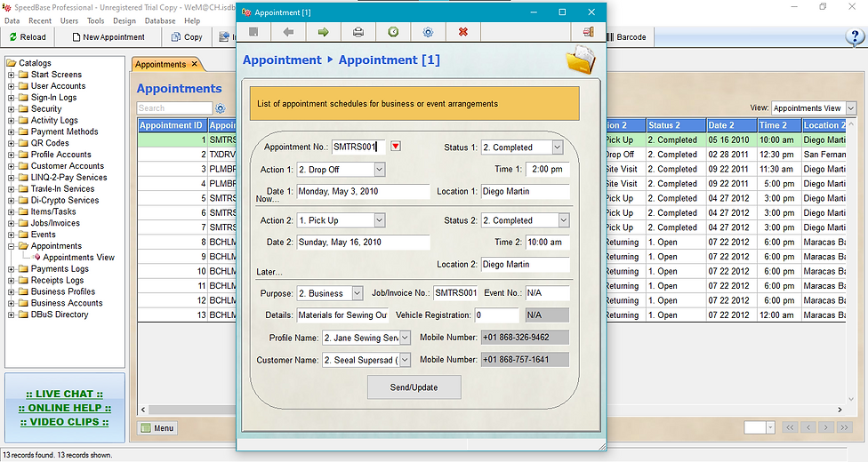Screen dimensions: 868x462
Task: Expand the DBuS Directory tree node
Action: click(11, 315)
